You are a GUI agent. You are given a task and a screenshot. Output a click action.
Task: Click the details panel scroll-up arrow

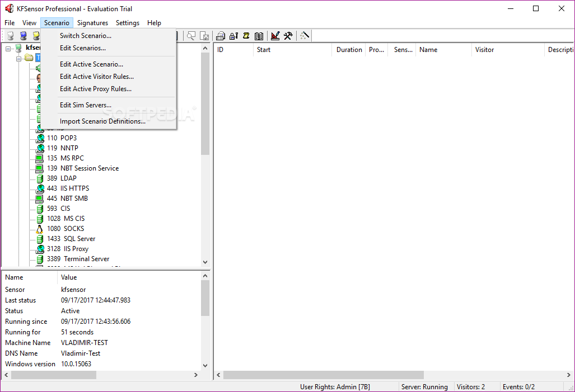[205, 276]
